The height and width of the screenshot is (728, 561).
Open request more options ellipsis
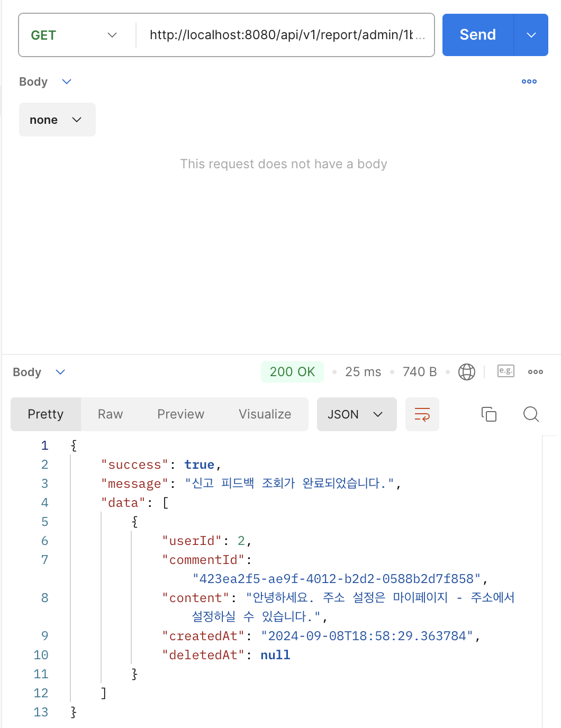[x=529, y=81]
